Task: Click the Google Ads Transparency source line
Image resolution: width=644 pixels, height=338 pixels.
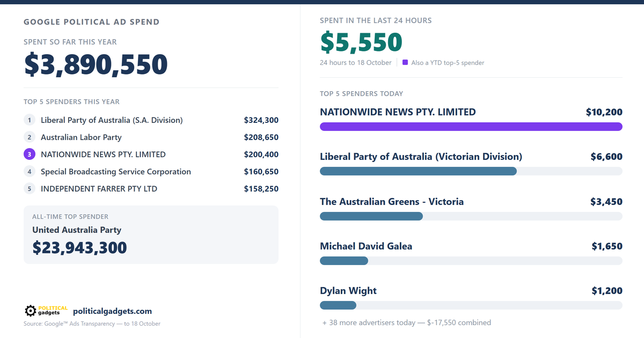Action: pos(92,324)
